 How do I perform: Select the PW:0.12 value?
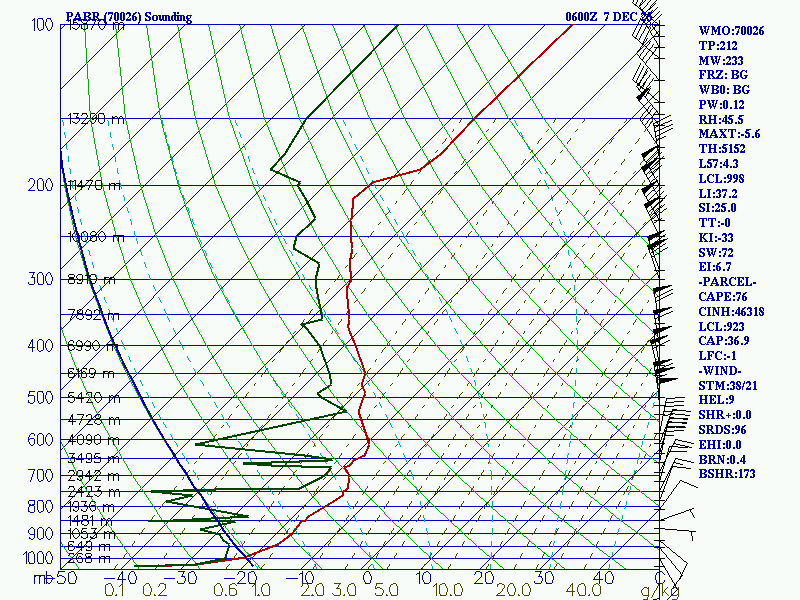pos(721,105)
